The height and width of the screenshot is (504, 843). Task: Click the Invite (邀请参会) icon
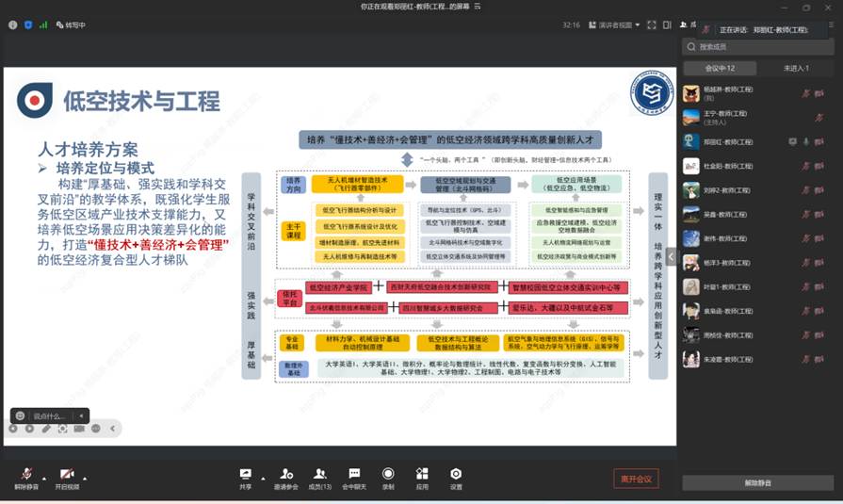pos(285,478)
